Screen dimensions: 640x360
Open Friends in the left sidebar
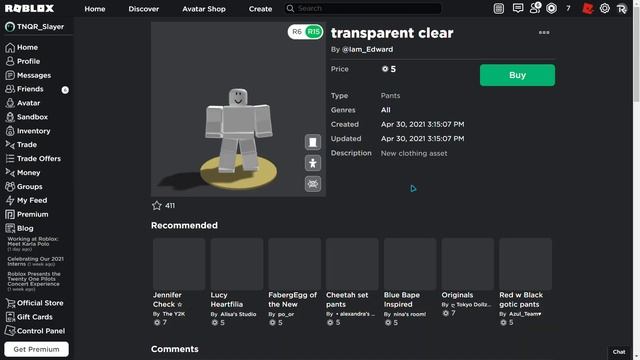(x=24, y=89)
